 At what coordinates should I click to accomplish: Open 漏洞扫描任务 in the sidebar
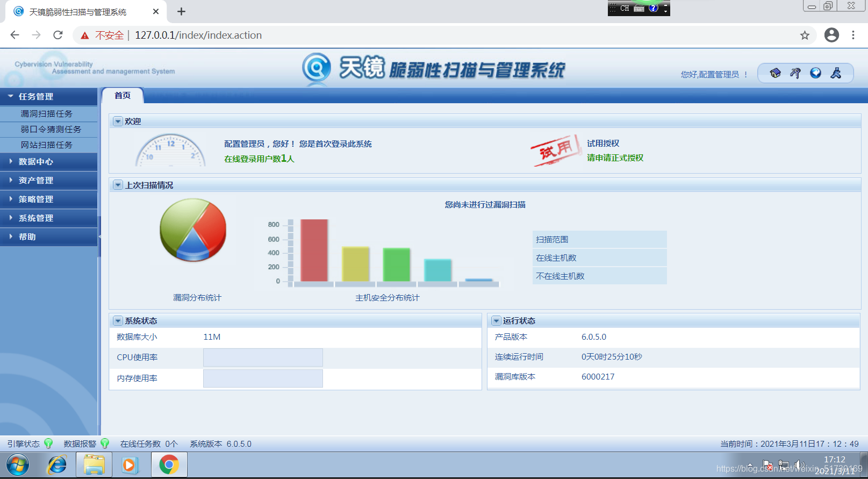click(x=47, y=114)
